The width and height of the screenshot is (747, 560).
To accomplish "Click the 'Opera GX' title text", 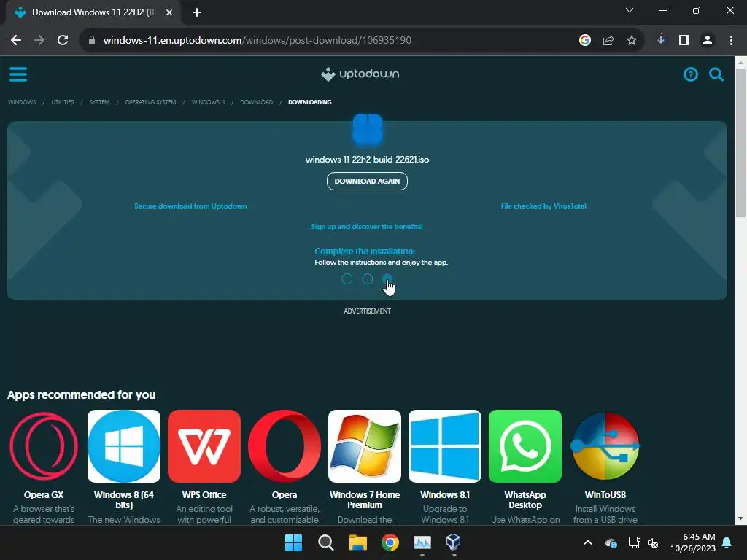I will [x=44, y=495].
